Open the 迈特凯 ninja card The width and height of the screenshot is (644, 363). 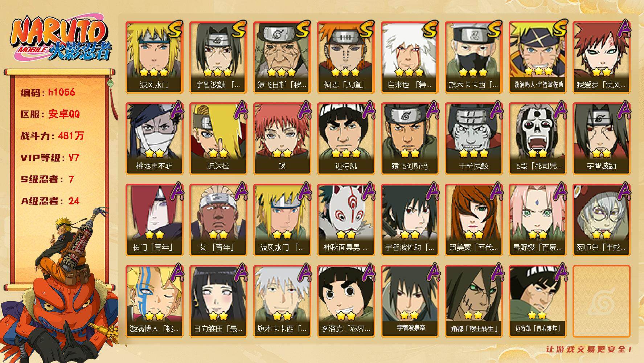[x=346, y=139]
